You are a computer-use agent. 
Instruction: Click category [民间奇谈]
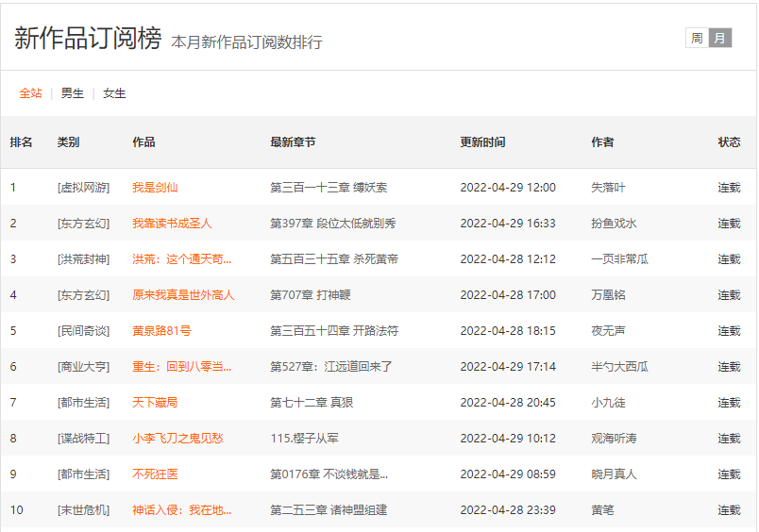[x=83, y=330]
